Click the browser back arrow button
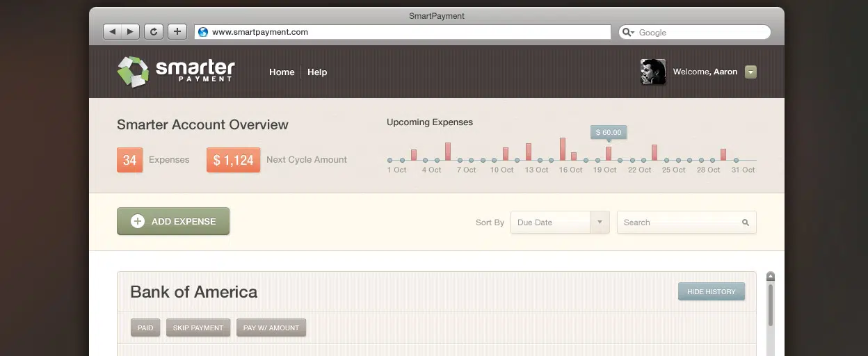The height and width of the screenshot is (356, 868). pyautogui.click(x=112, y=32)
